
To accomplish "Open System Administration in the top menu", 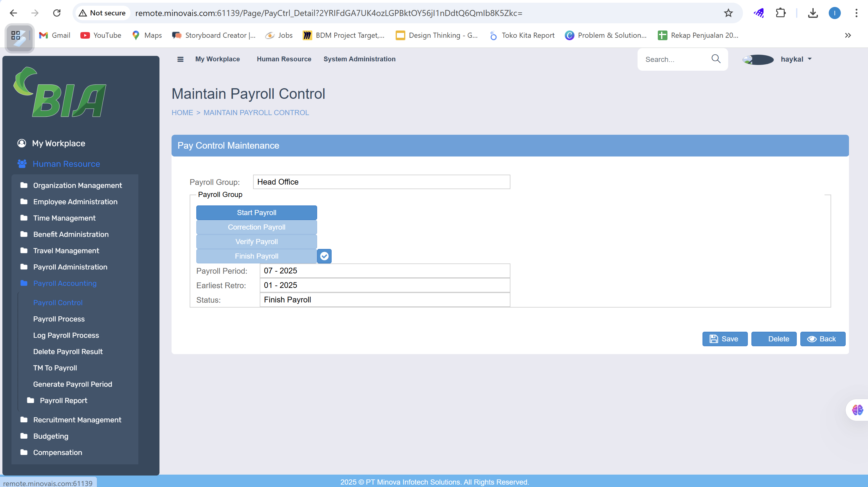I will pyautogui.click(x=359, y=59).
